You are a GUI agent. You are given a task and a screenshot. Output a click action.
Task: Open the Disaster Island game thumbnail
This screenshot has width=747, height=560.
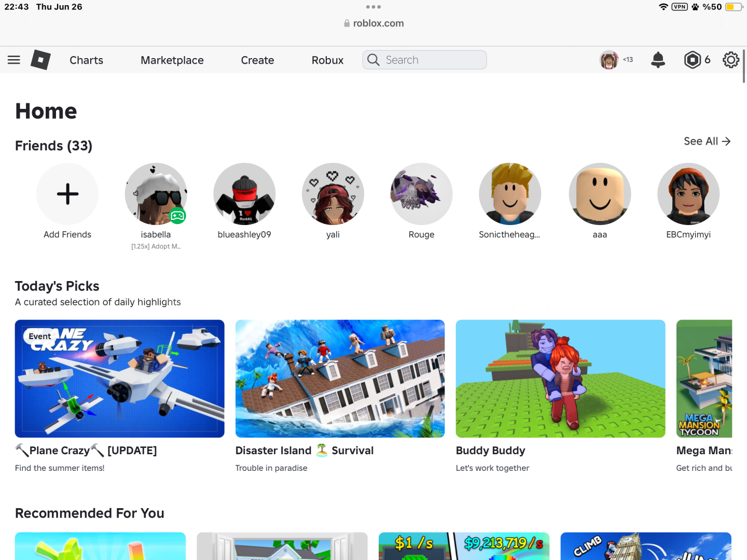(x=340, y=379)
